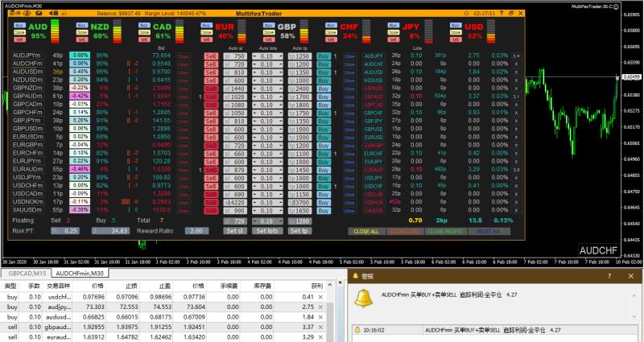Click the sl 14220 field in USDNOKm row
Viewport: 644px width, 342px height.
tap(235, 203)
